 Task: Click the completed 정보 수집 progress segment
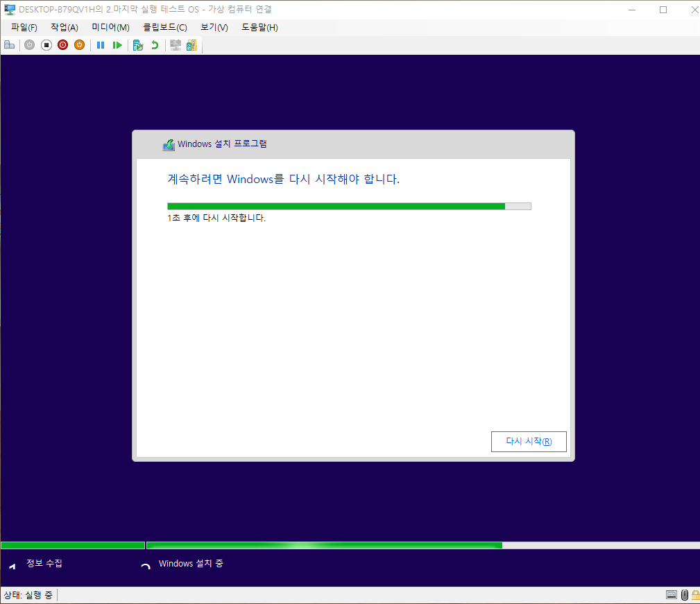point(73,545)
